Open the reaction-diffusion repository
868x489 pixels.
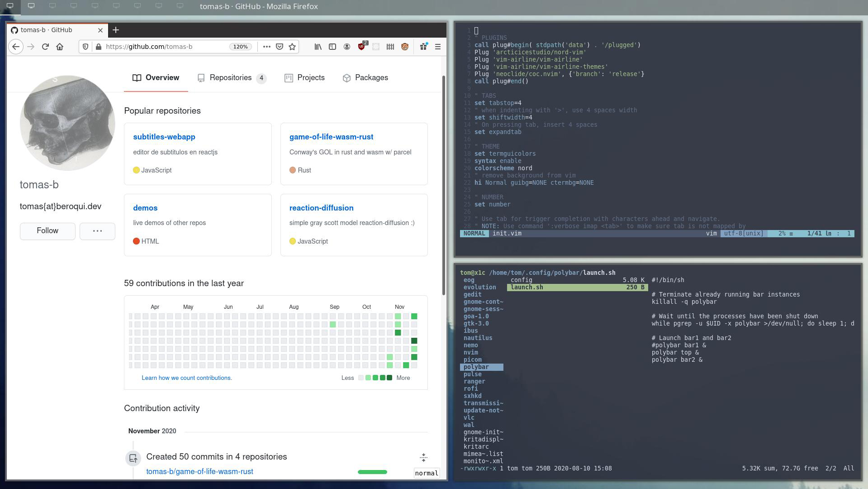click(x=322, y=208)
